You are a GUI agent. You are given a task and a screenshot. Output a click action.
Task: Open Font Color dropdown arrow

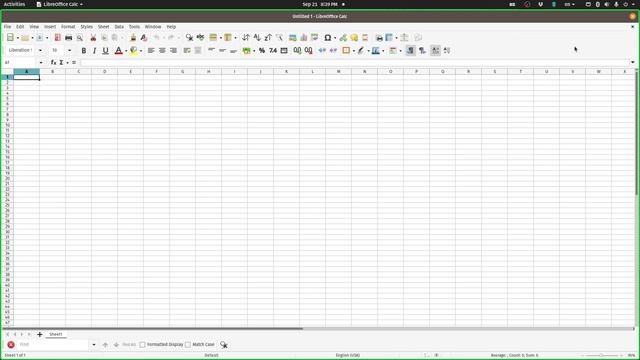click(126, 51)
